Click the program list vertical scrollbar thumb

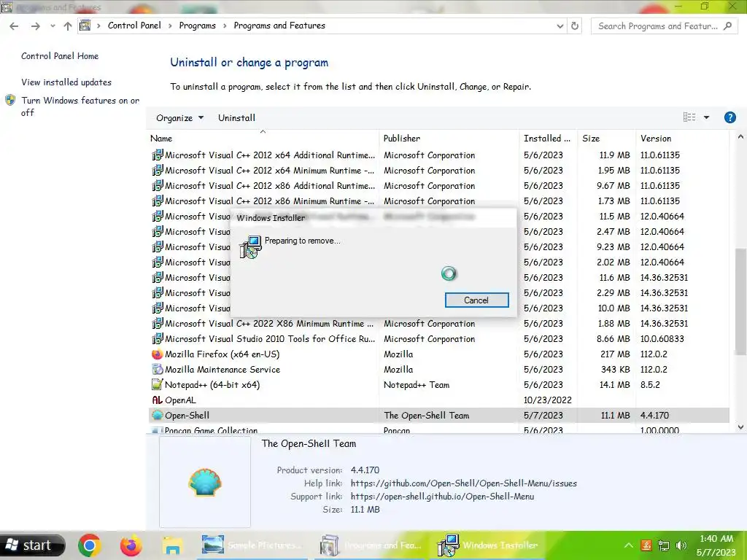coord(740,301)
